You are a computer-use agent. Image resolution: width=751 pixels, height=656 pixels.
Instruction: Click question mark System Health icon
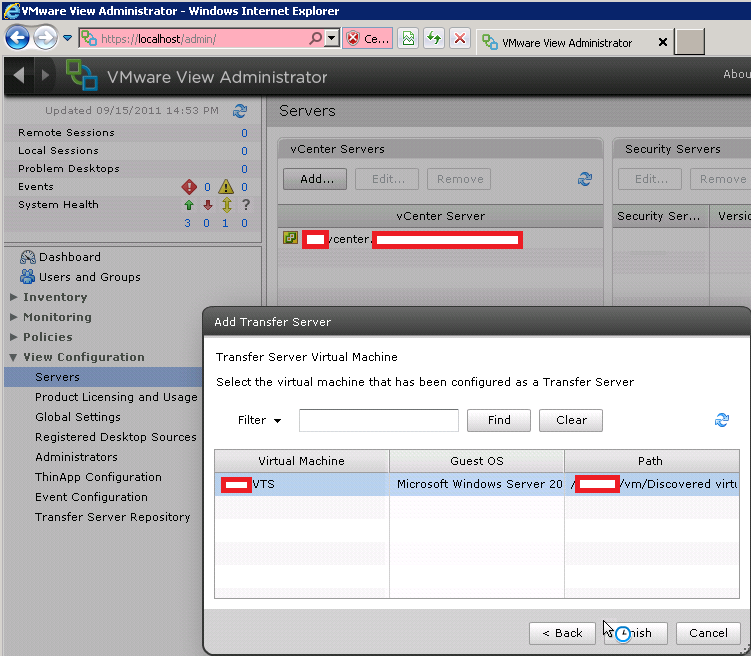click(246, 205)
